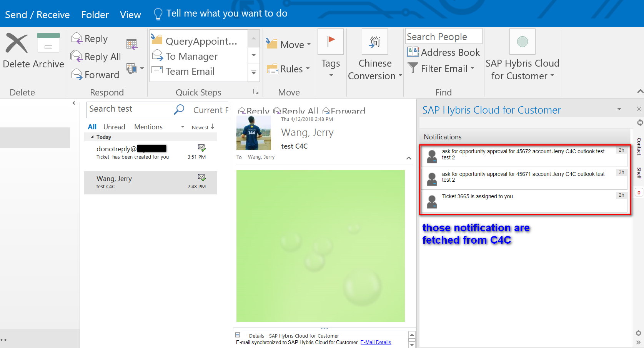Open the Move dropdown arrow
Image resolution: width=644 pixels, height=348 pixels.
tap(309, 44)
